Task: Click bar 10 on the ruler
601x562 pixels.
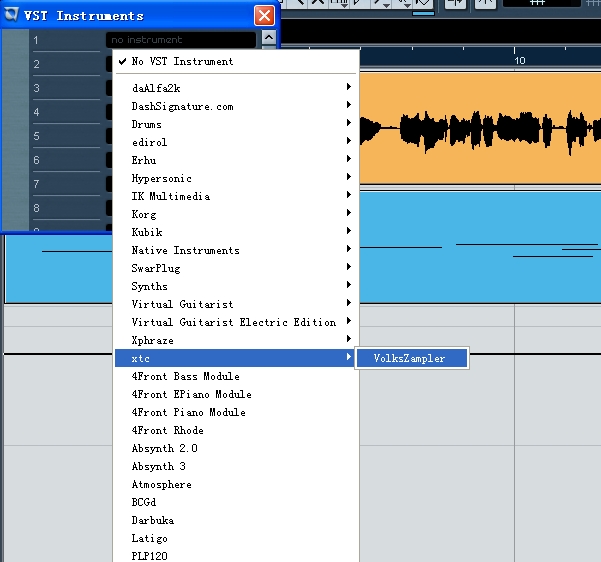Action: pyautogui.click(x=519, y=61)
